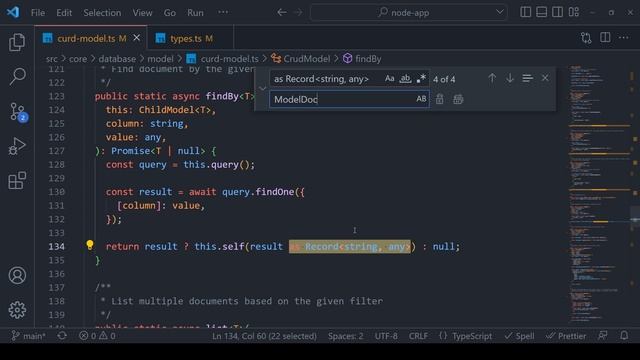Close the find widget
This screenshot has width=640, height=360.
tap(545, 78)
